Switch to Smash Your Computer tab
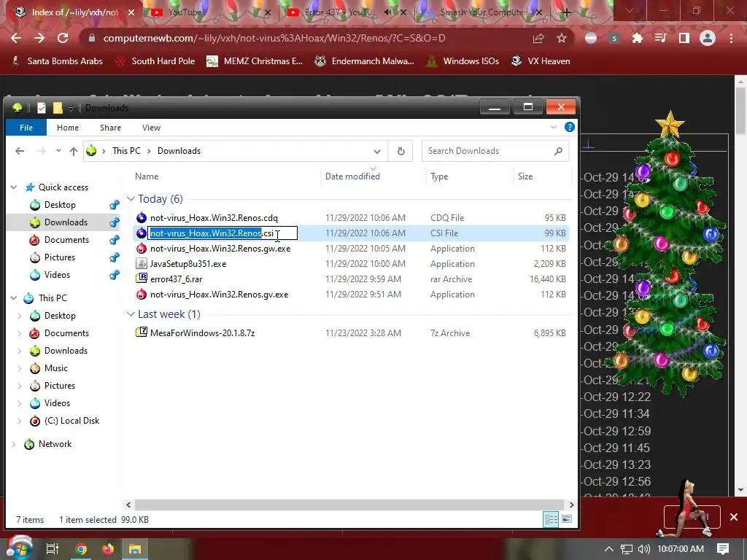Image resolution: width=747 pixels, height=560 pixels. point(481,12)
